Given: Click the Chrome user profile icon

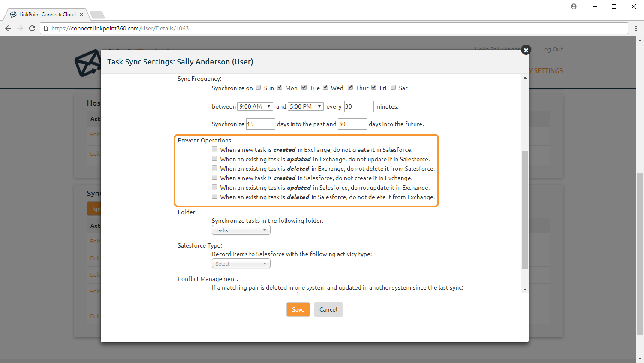Looking at the screenshot, I should click(574, 6).
